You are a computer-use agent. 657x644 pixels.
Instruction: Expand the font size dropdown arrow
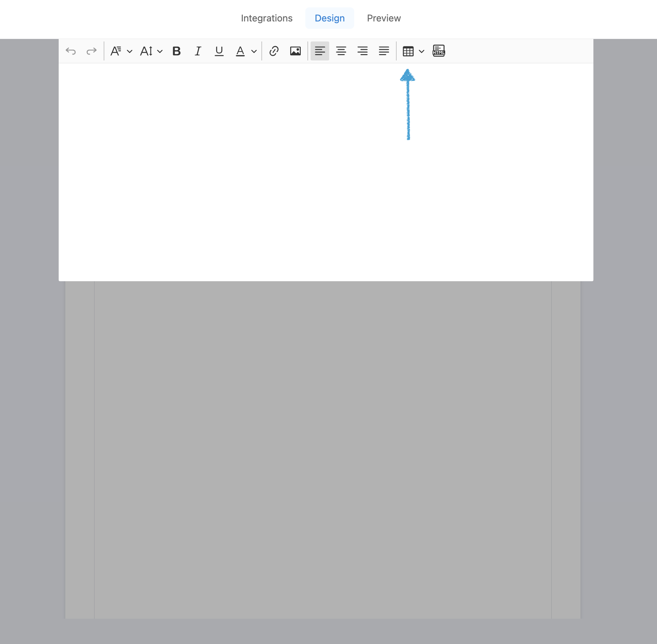[x=160, y=52]
